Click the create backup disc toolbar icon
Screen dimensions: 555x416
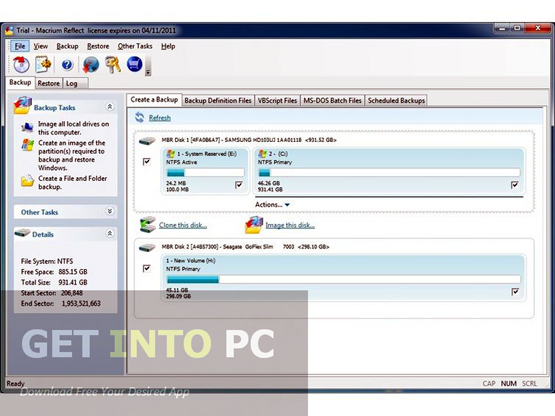(21, 64)
